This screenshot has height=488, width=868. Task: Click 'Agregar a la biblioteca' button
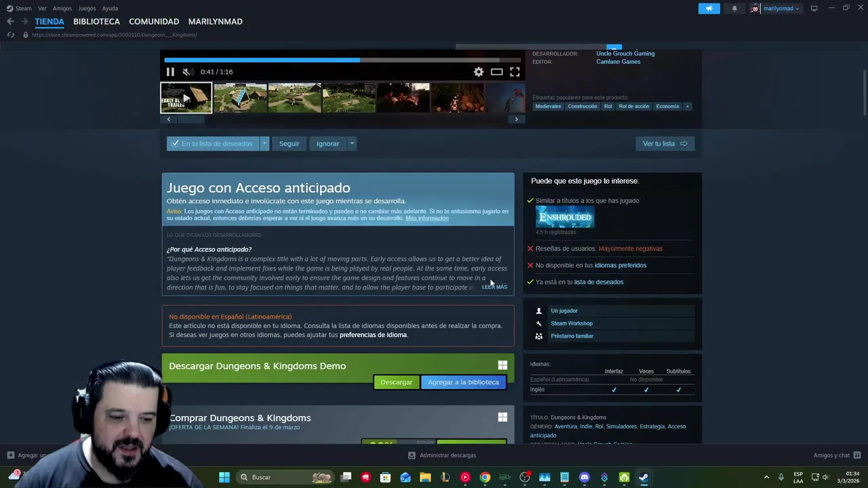point(463,382)
